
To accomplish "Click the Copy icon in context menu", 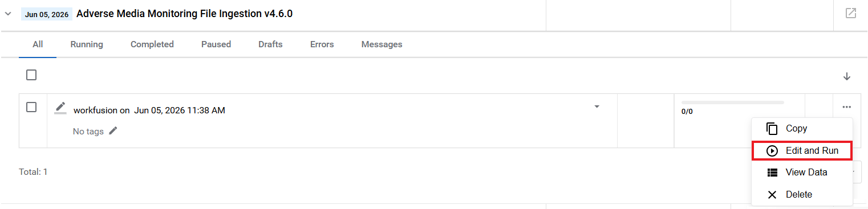I will [772, 129].
